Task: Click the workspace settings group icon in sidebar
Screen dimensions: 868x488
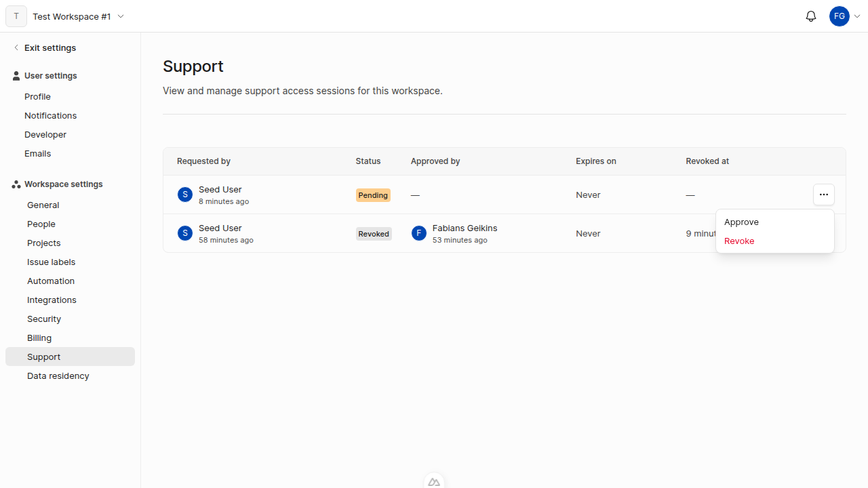Action: click(16, 184)
